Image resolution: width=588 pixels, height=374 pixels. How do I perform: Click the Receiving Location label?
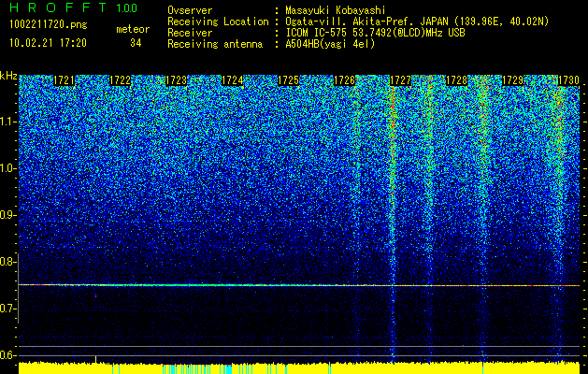[218, 22]
